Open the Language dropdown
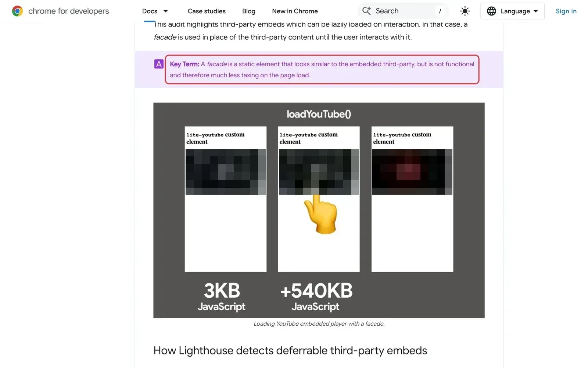This screenshot has width=588, height=368. (512, 11)
